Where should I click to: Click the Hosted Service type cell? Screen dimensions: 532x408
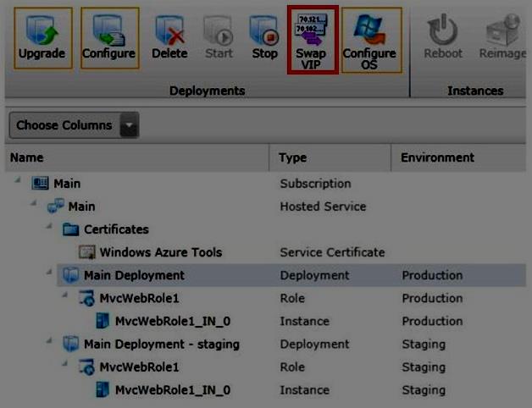[x=323, y=207]
